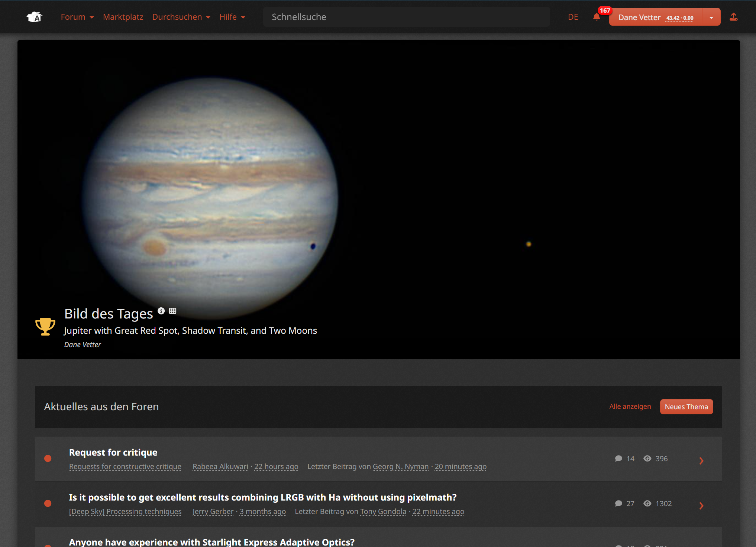
Task: Open chevron arrow for Request for critique
Action: (701, 461)
